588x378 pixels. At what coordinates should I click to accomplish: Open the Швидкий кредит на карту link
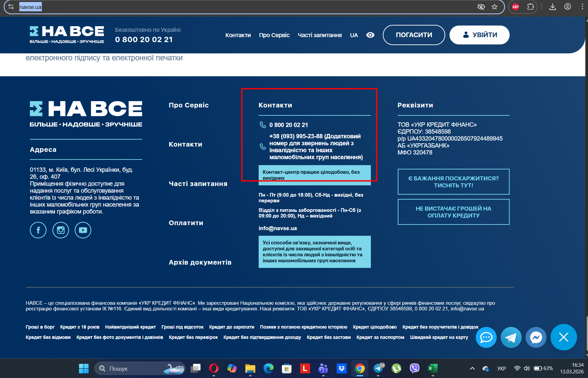439,337
